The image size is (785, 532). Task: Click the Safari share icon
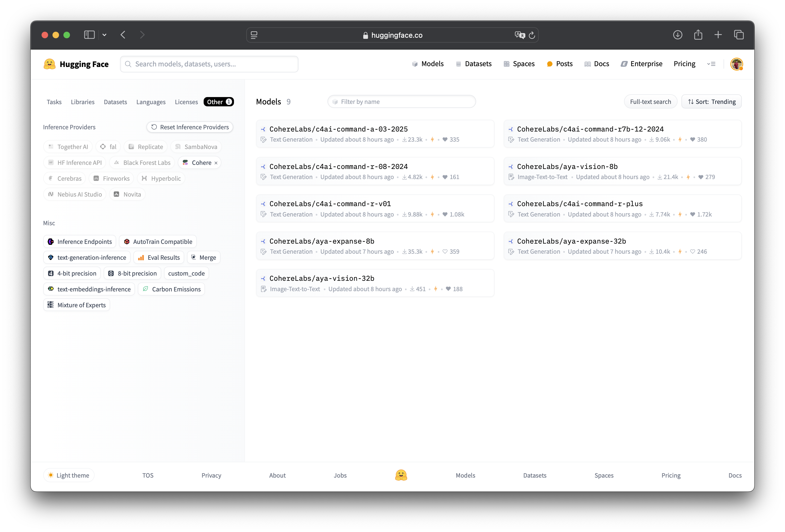[698, 35]
